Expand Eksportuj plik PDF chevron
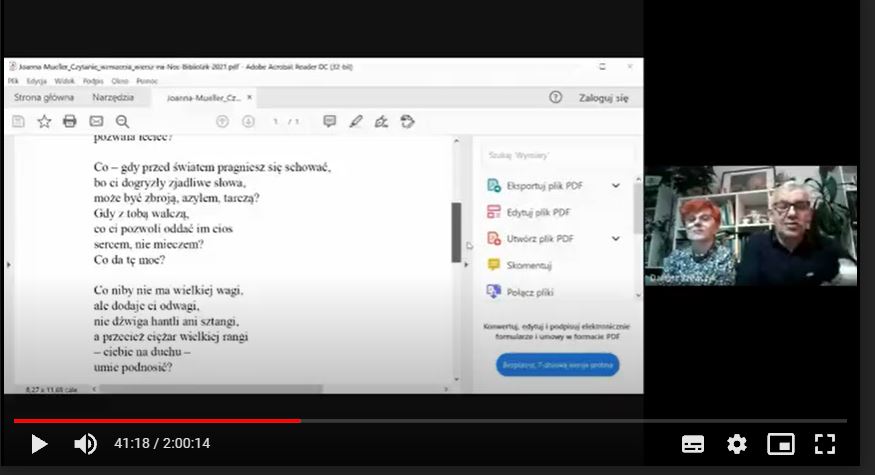The height and width of the screenshot is (475, 875). coord(616,185)
